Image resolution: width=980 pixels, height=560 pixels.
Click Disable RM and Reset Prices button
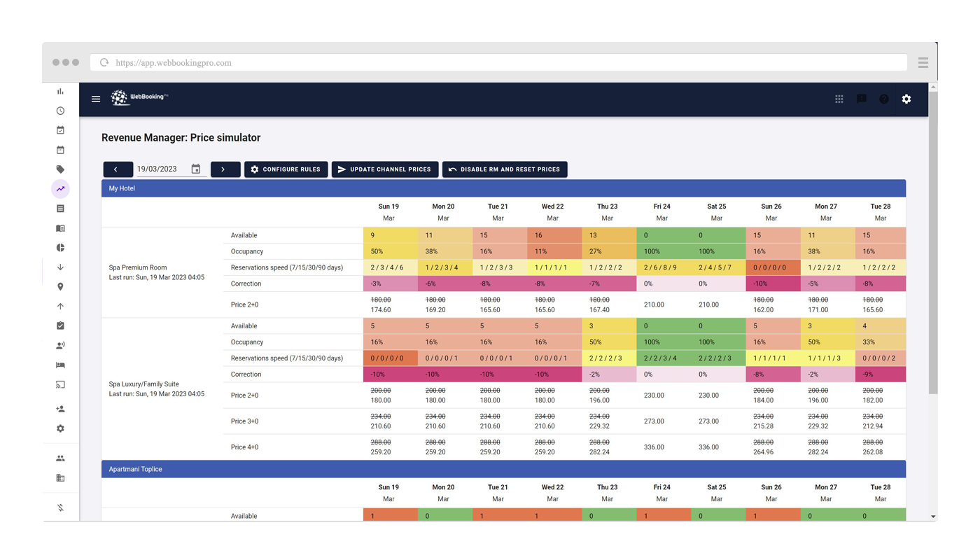click(x=505, y=169)
